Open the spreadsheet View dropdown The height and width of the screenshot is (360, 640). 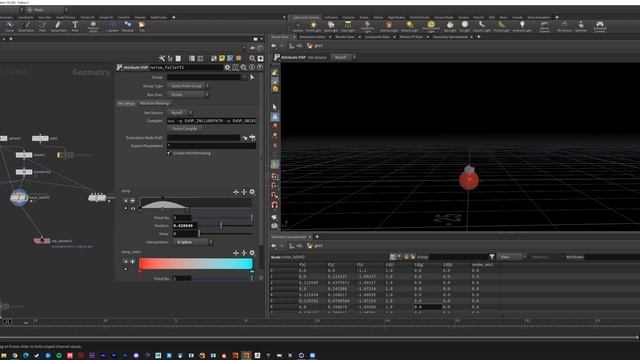point(511,257)
